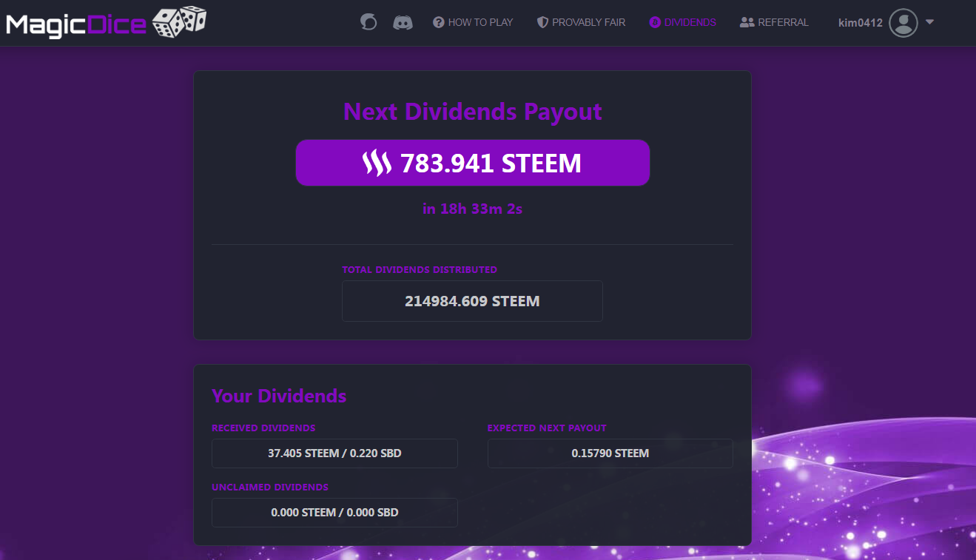Click the 783.941 STEEM payout banner
976x560 pixels.
click(x=473, y=163)
